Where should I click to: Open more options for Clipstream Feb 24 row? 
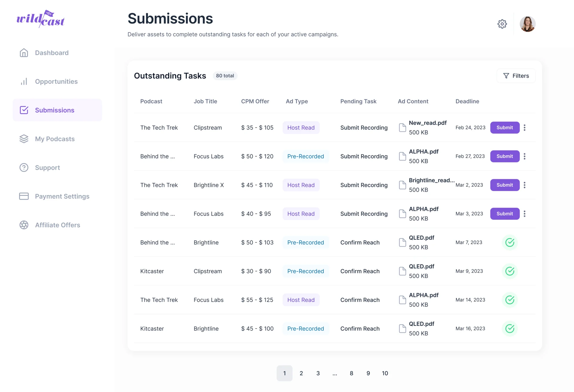[x=524, y=128]
